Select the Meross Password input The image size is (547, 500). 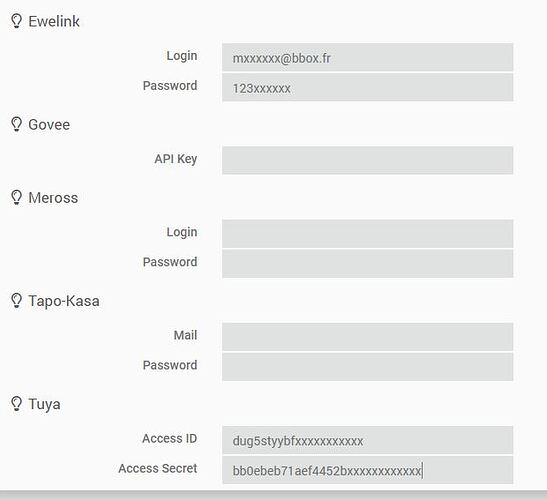click(367, 263)
